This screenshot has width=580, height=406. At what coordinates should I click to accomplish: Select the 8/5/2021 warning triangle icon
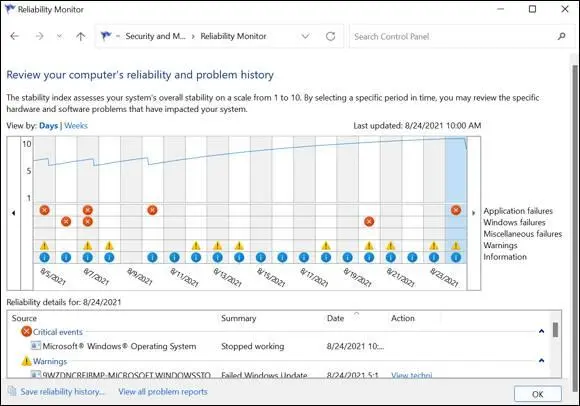[44, 246]
